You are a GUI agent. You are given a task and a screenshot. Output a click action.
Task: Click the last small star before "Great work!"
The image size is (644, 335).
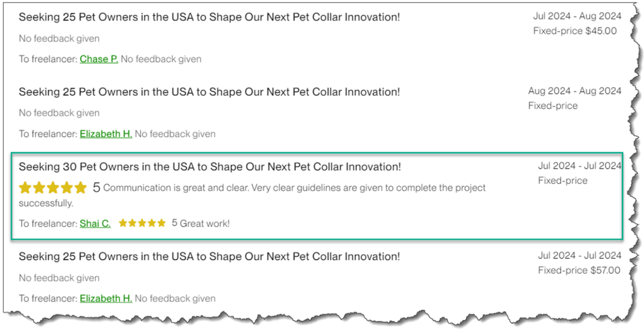click(161, 223)
